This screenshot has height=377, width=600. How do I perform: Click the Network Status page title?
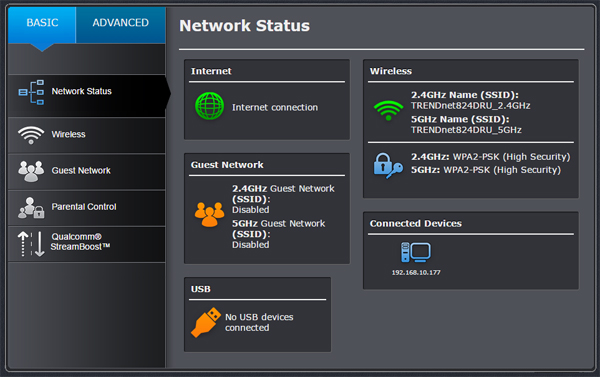click(245, 26)
